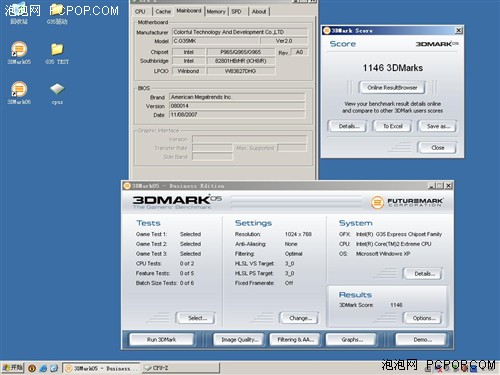Click the Start button on taskbar
Viewport: 500px width, 375px height.
point(13,368)
